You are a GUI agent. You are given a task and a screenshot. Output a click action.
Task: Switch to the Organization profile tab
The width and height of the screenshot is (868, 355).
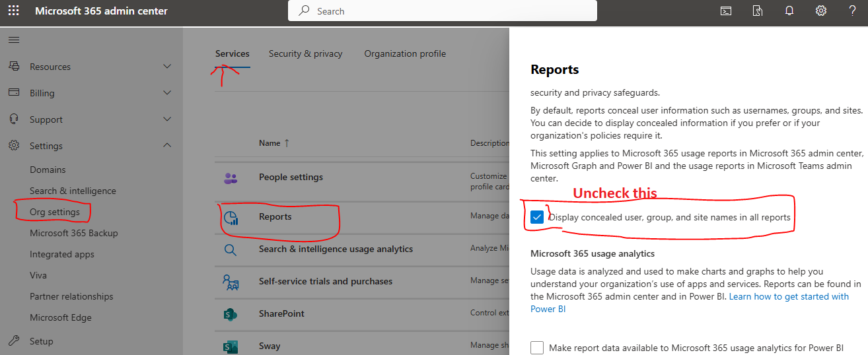(405, 54)
